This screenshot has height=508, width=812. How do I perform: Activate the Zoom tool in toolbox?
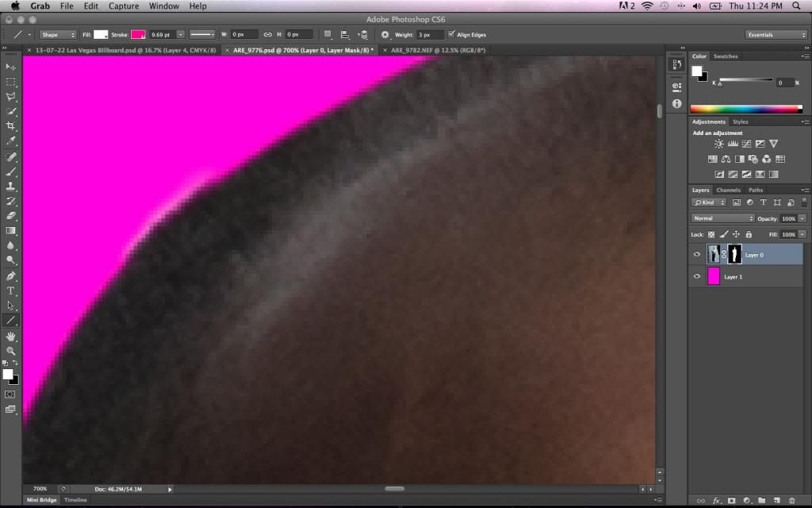point(10,351)
